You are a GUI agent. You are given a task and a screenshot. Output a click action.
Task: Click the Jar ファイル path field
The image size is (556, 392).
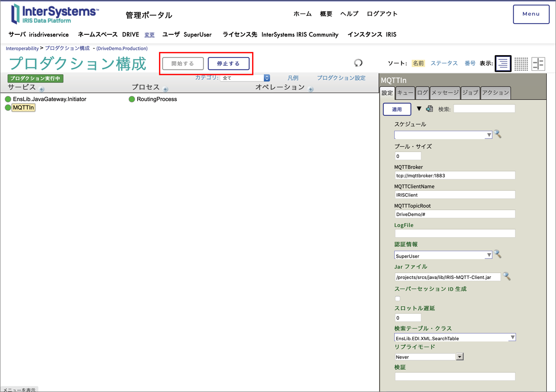click(x=448, y=277)
